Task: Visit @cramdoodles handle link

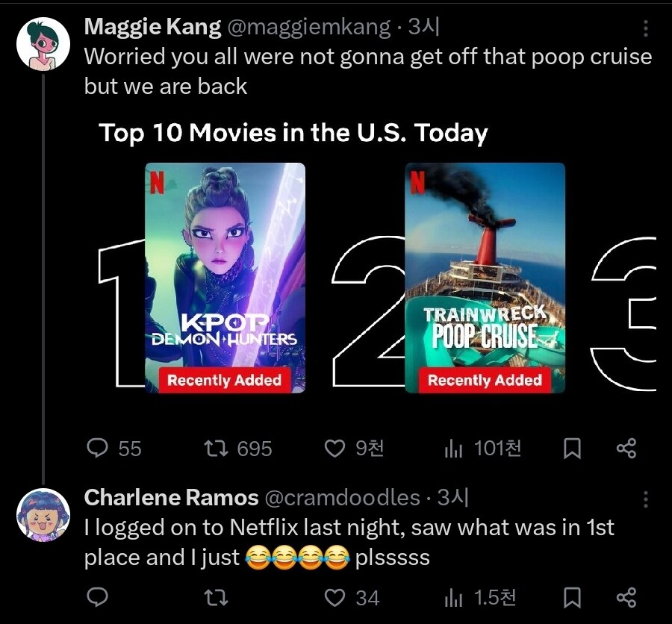Action: coord(343,498)
